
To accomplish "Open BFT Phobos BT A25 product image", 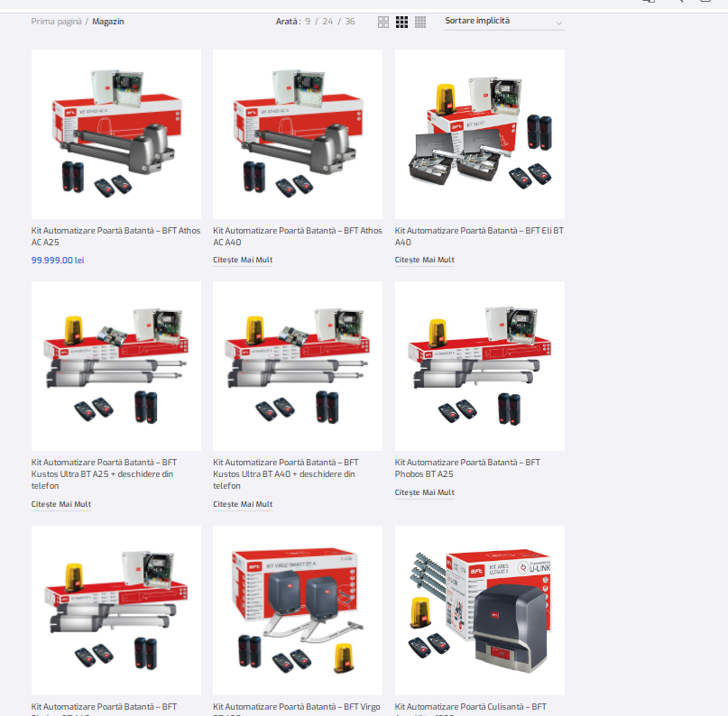I will (x=480, y=365).
